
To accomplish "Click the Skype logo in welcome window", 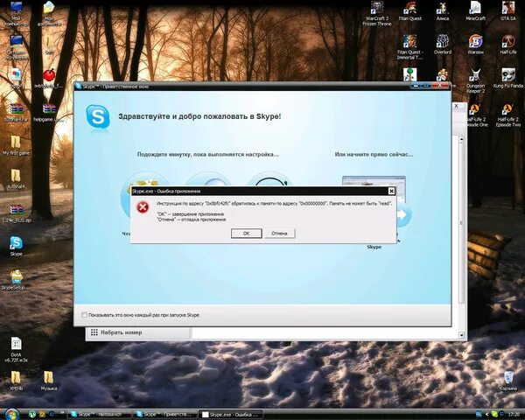I will click(x=98, y=117).
